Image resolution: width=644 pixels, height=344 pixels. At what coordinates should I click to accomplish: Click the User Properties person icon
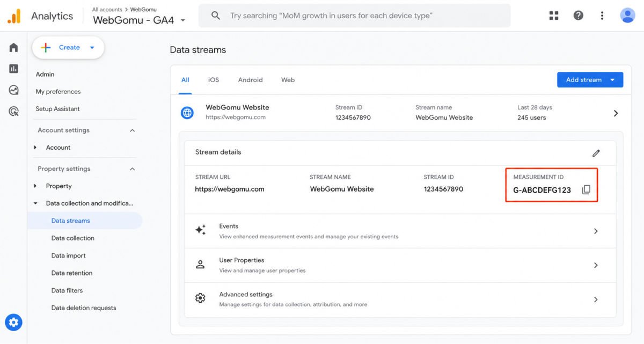(x=200, y=265)
